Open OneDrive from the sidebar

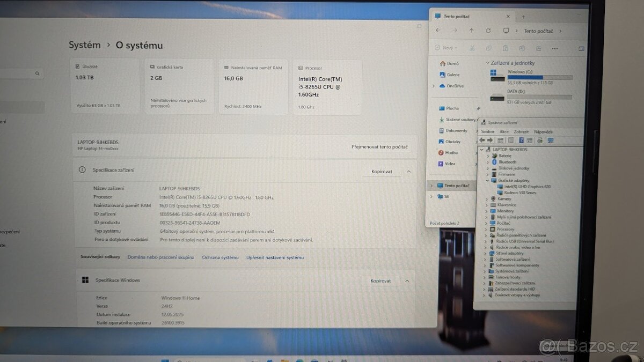coord(455,86)
